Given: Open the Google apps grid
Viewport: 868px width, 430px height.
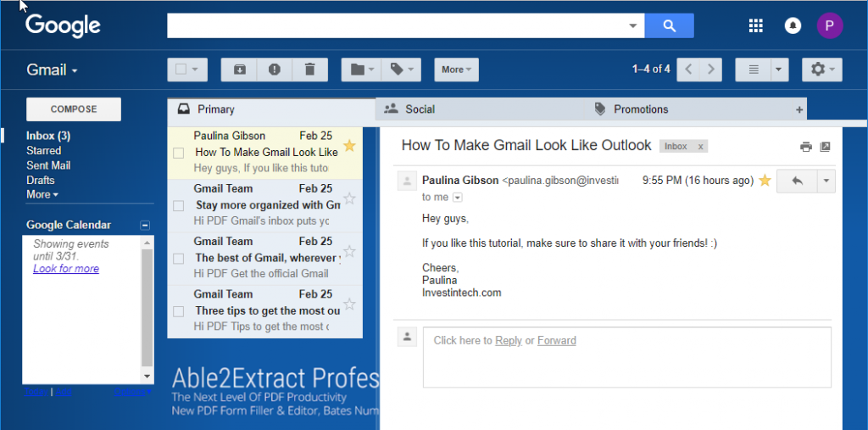Looking at the screenshot, I should 755,25.
